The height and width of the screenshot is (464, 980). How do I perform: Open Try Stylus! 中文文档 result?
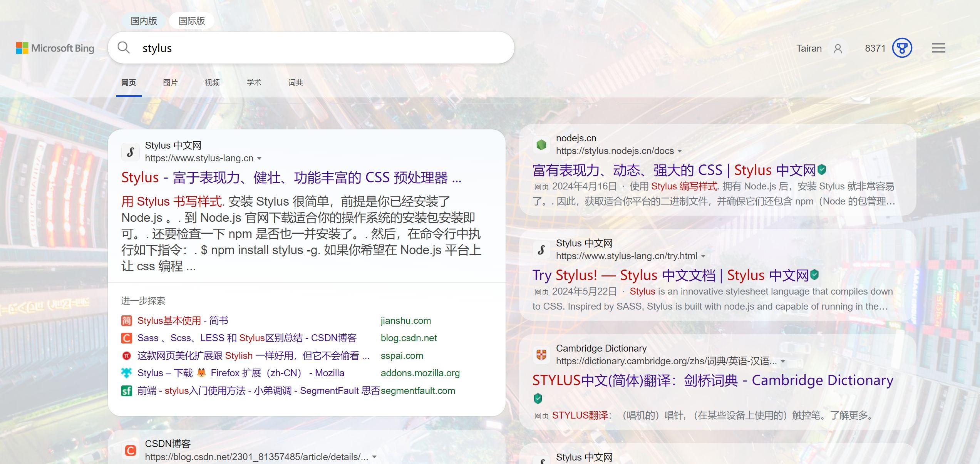click(x=670, y=275)
